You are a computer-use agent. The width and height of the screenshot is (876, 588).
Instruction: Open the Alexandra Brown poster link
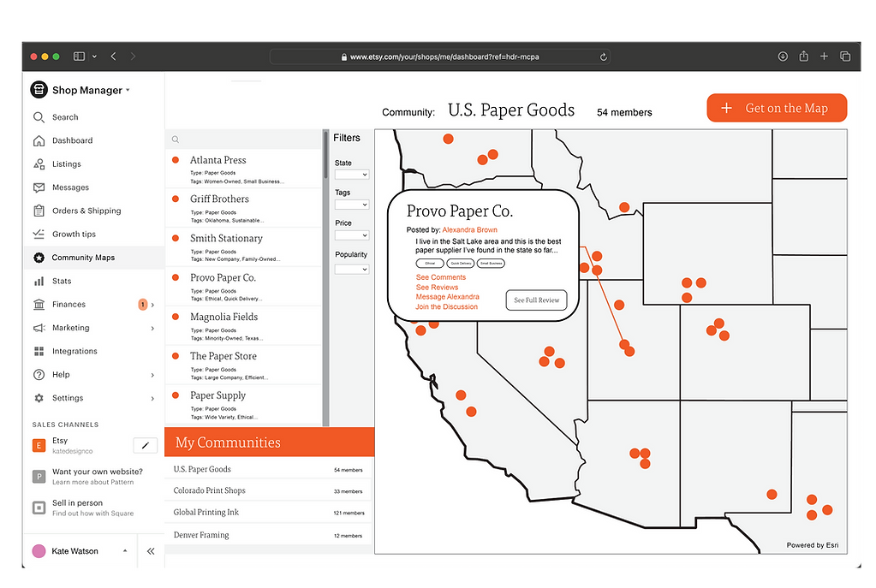pyautogui.click(x=469, y=230)
